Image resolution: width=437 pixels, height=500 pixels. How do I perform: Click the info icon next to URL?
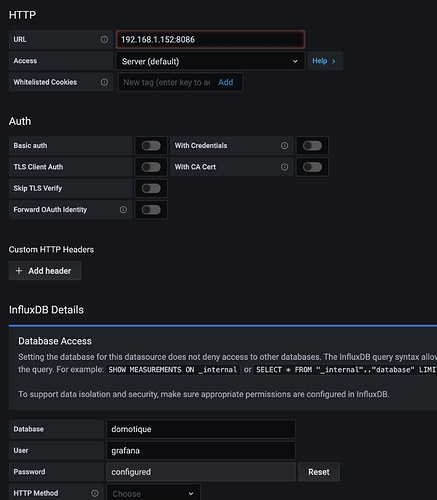(104, 40)
